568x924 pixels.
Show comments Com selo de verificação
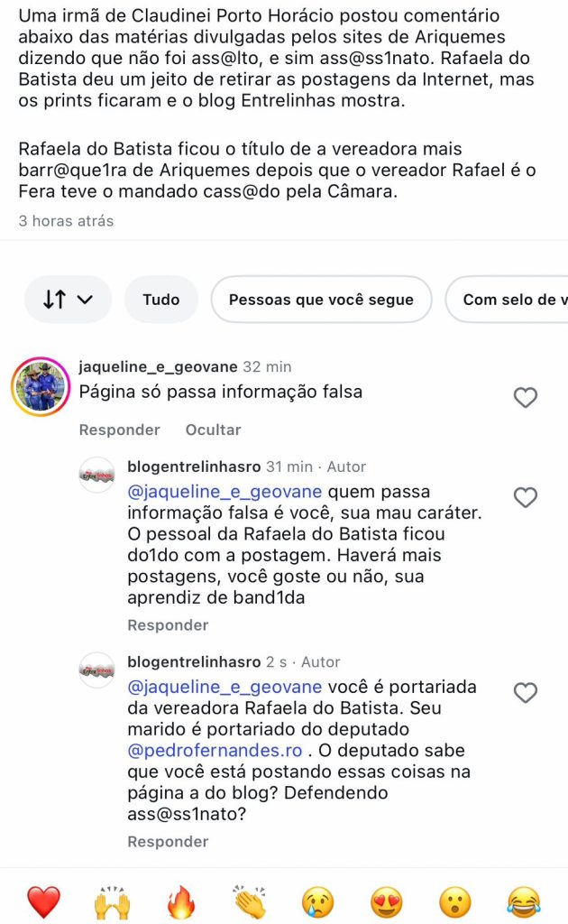[x=509, y=300]
